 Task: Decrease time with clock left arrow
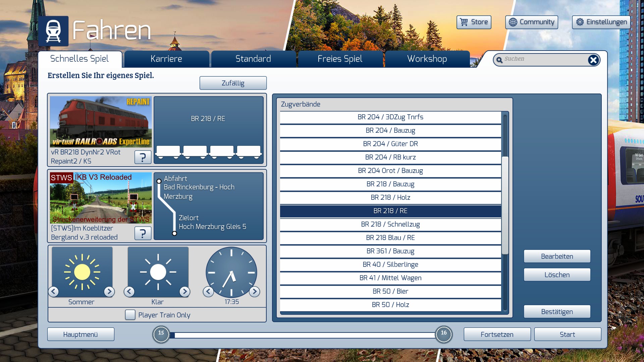point(208,292)
